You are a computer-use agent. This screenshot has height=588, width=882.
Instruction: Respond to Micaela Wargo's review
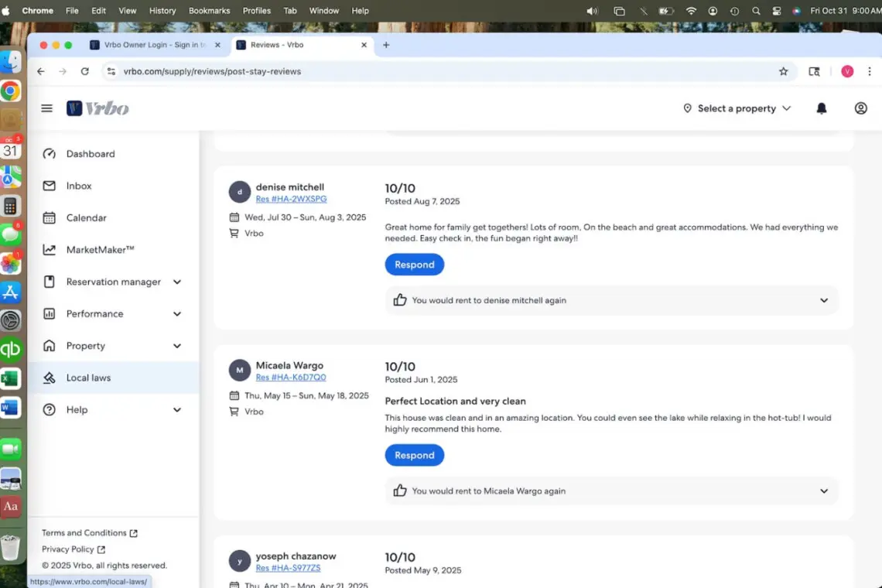click(414, 455)
